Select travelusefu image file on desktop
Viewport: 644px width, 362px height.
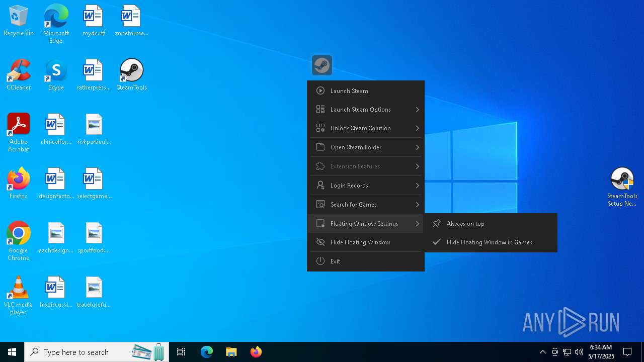94,292
